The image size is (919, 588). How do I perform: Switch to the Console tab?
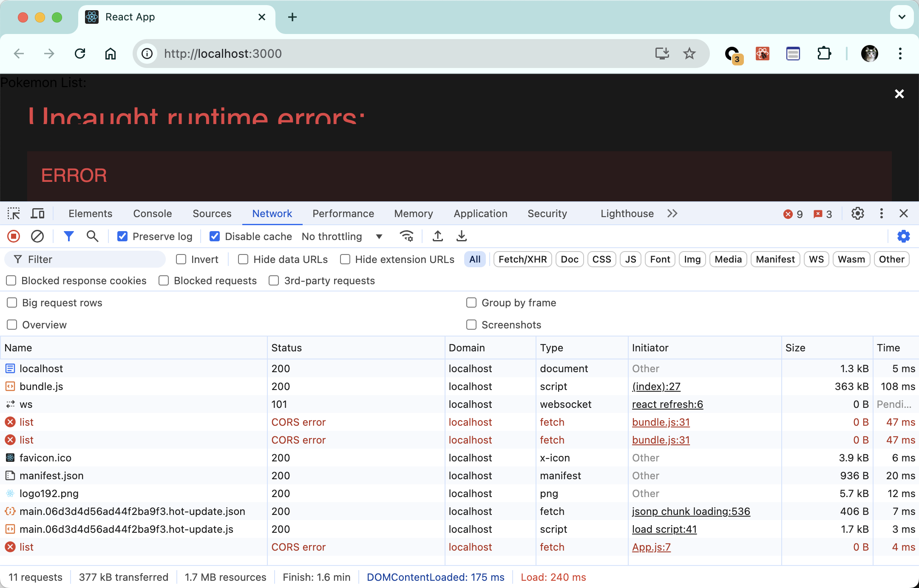pos(152,213)
